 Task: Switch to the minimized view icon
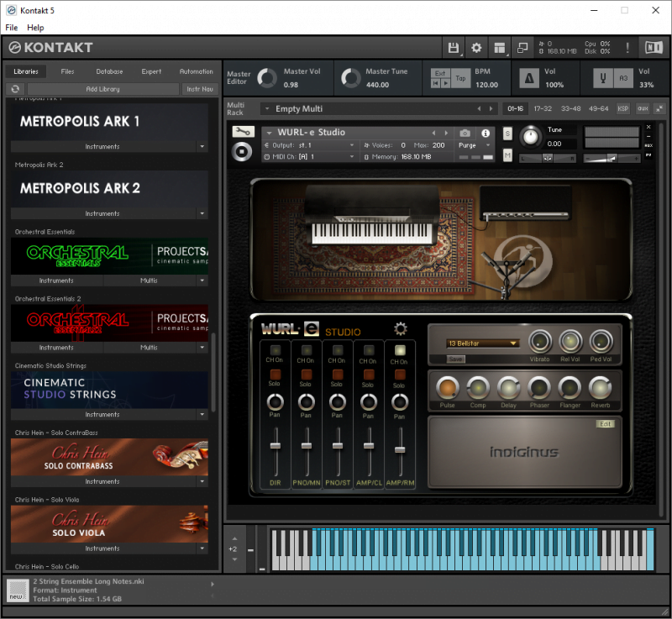point(522,48)
